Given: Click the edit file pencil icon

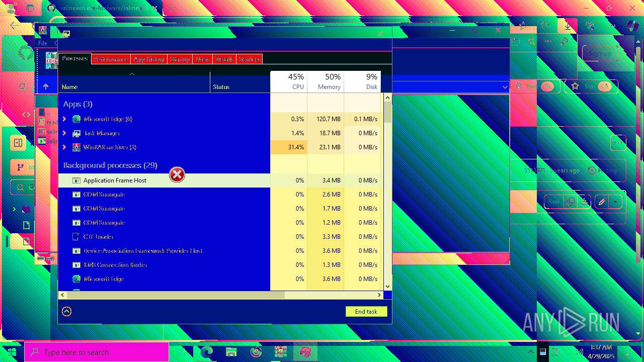Looking at the screenshot, I should point(601,202).
